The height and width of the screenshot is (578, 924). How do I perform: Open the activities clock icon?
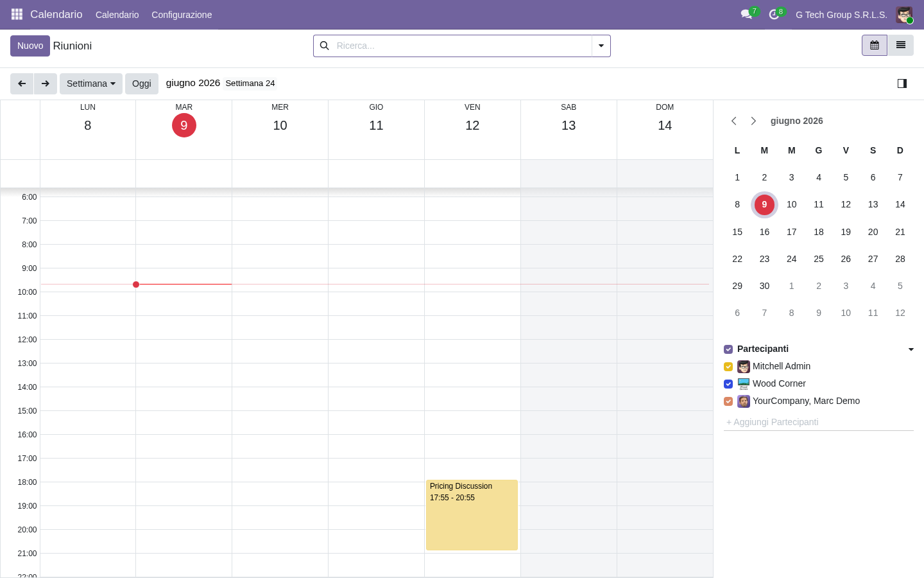pos(774,14)
